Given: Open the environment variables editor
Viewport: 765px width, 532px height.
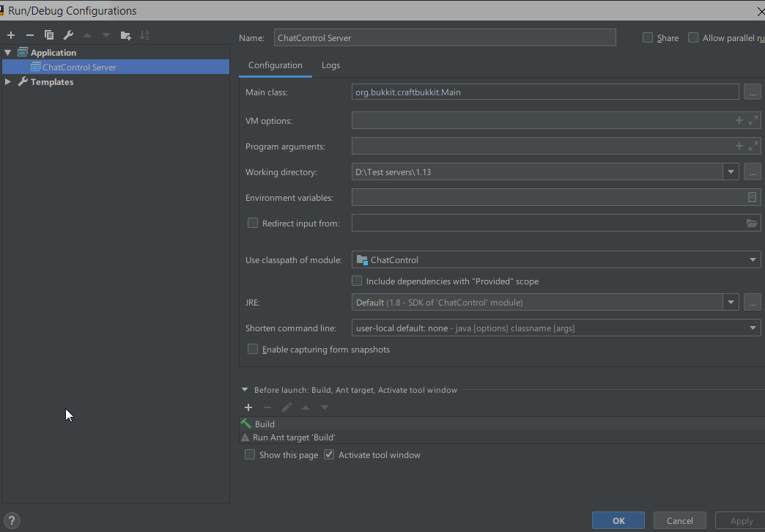Looking at the screenshot, I should 752,197.
